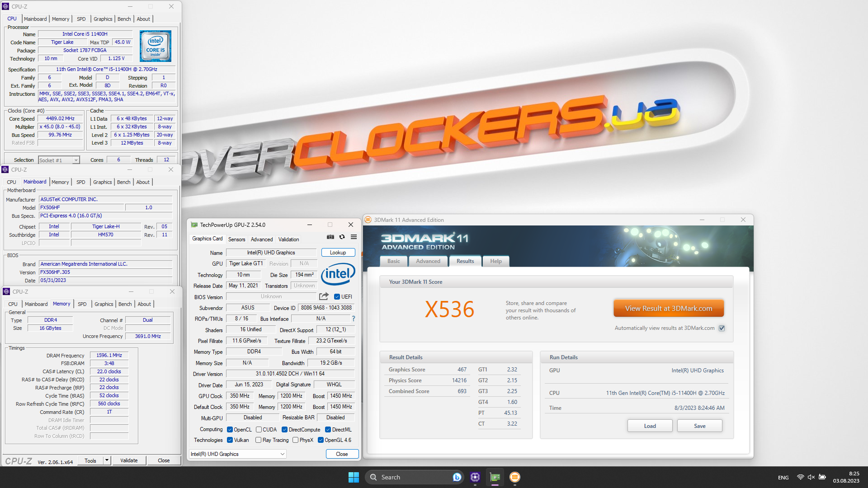868x488 pixels.
Task: Click the GPU-Z title bar app icon
Action: coord(194,225)
